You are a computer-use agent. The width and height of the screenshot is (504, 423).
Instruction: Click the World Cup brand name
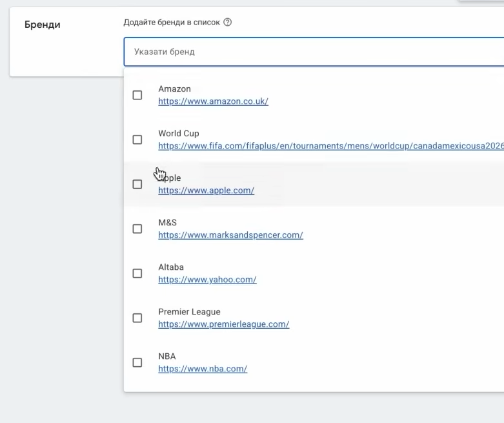(x=179, y=134)
